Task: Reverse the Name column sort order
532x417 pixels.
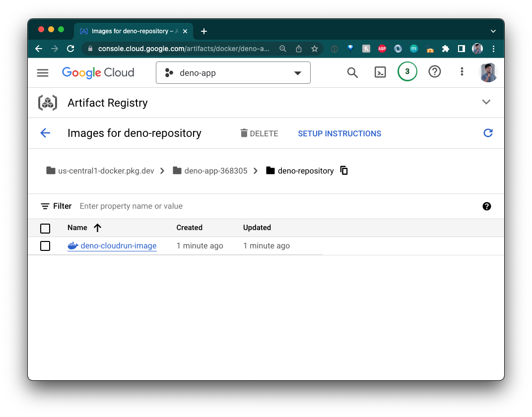Action: click(x=97, y=228)
